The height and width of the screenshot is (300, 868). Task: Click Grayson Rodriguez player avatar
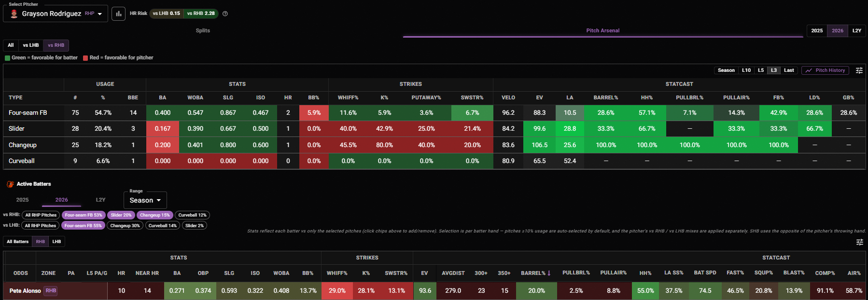pos(14,14)
